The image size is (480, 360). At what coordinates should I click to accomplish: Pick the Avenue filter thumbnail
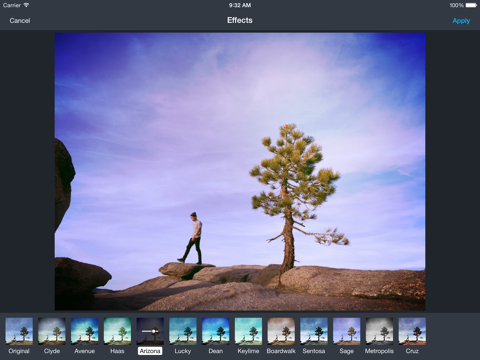pos(85,331)
